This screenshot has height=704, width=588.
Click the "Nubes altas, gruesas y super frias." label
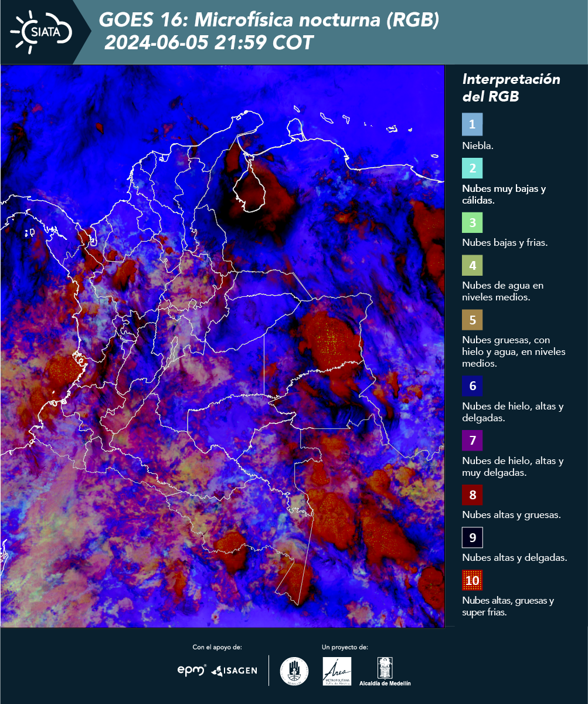pyautogui.click(x=508, y=607)
